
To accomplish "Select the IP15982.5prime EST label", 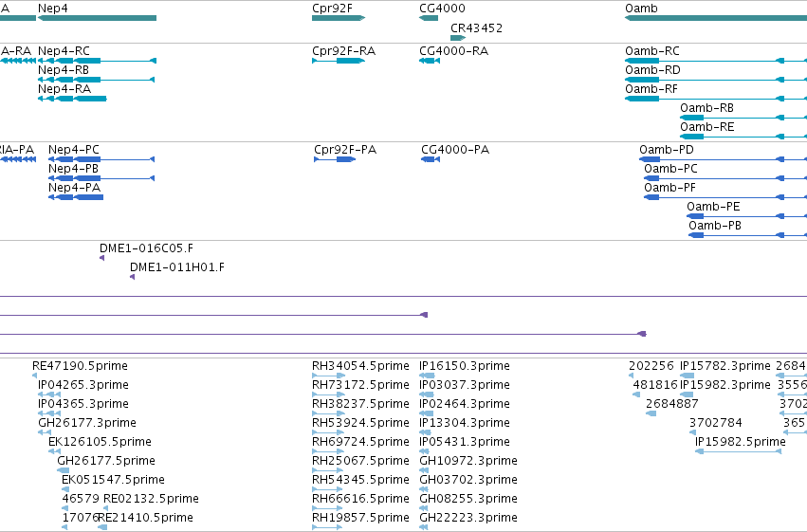I will (740, 442).
